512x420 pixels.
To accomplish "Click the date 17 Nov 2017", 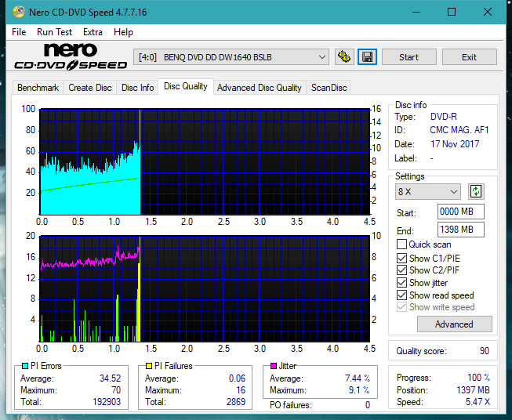I will point(455,144).
